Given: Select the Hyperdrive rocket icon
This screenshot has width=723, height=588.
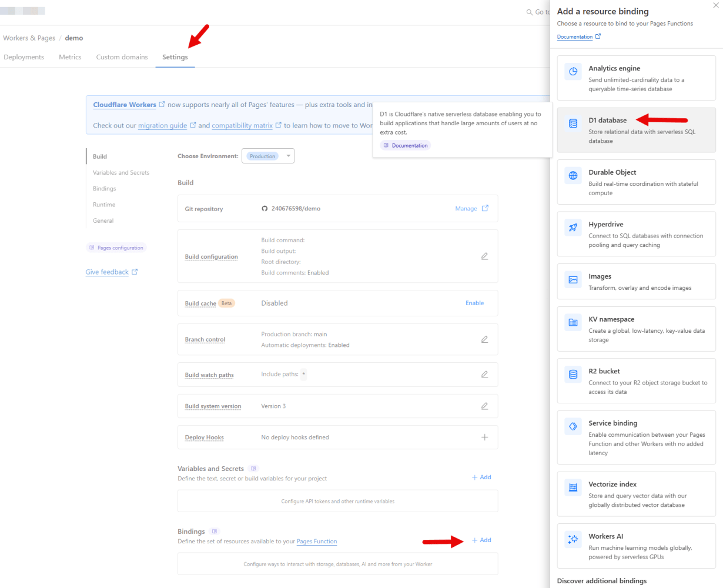Looking at the screenshot, I should tap(573, 228).
